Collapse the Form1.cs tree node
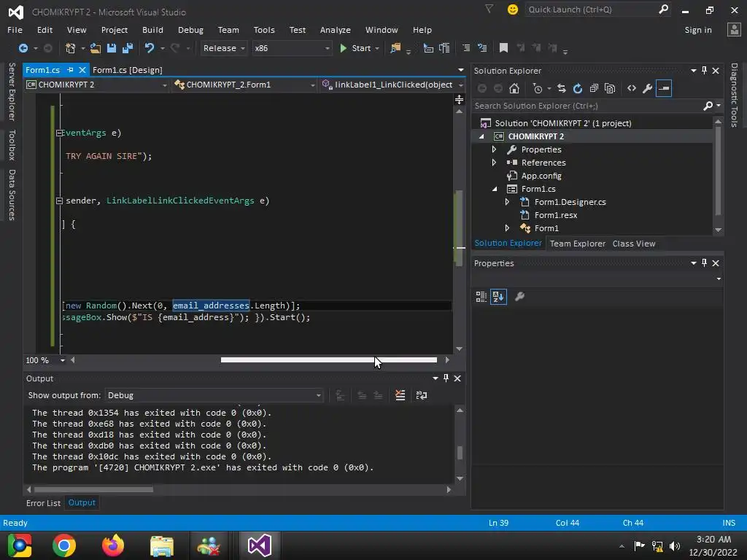 click(495, 189)
